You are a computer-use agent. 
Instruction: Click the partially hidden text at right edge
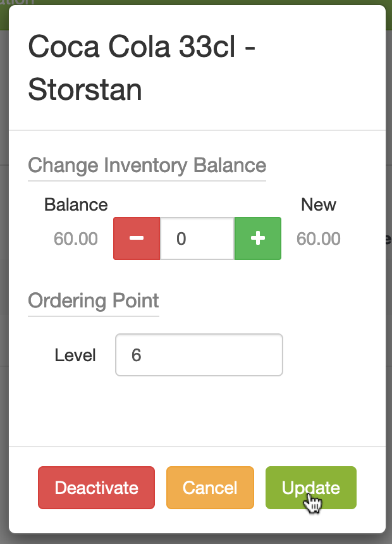coord(388,240)
